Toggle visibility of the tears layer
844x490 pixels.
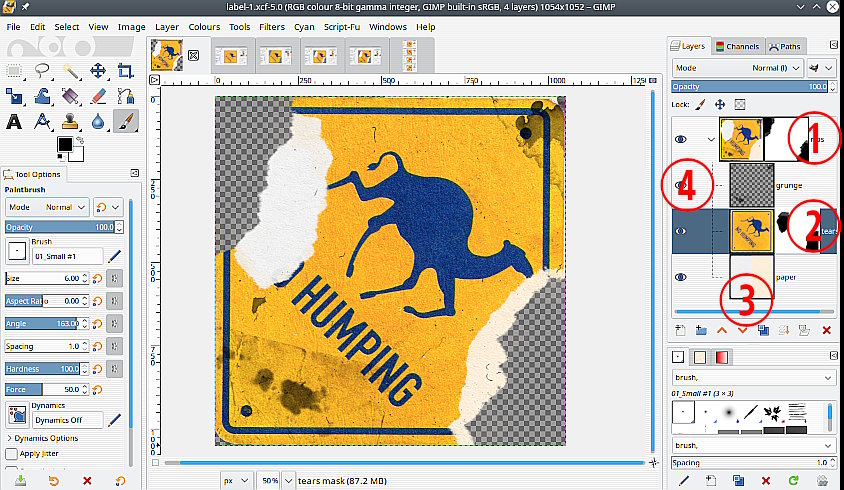click(682, 231)
